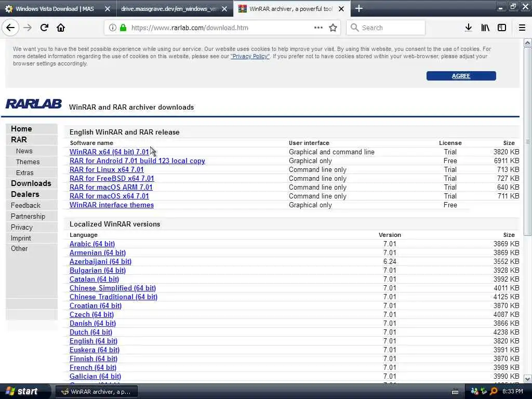
Task: Download Dutch (64 bit) version
Action: (x=90, y=332)
